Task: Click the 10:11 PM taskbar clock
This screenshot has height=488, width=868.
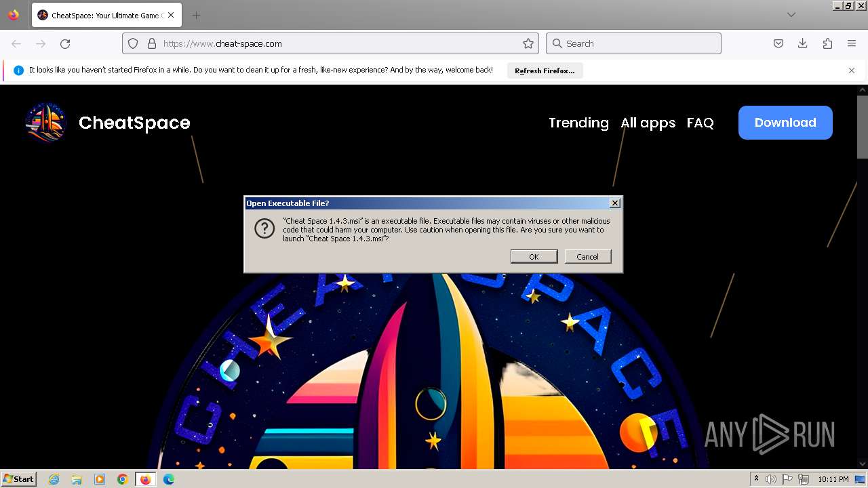Action: (x=833, y=479)
